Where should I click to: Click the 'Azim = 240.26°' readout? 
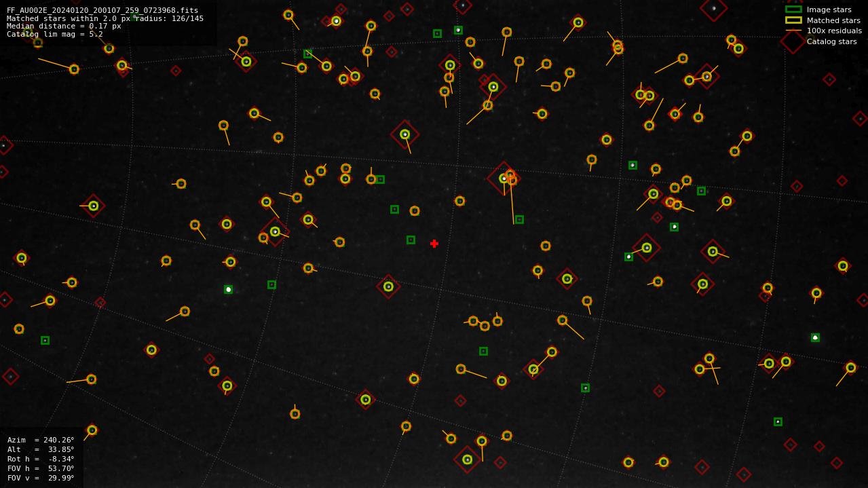click(x=41, y=440)
